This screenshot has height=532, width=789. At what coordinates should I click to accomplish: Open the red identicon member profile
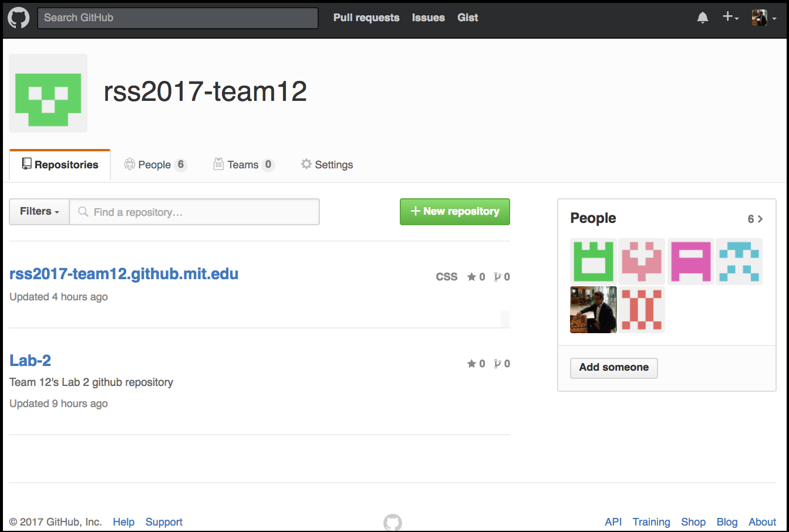[x=642, y=310]
